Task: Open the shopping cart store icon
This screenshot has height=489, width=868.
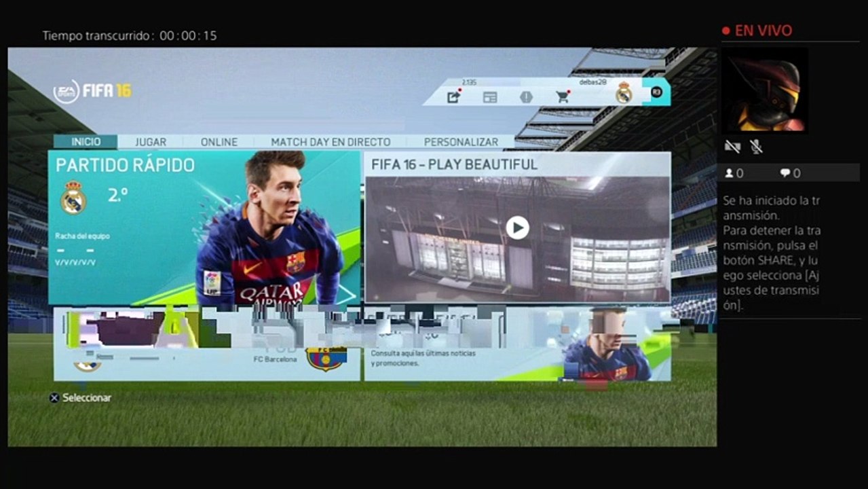Action: 563,97
